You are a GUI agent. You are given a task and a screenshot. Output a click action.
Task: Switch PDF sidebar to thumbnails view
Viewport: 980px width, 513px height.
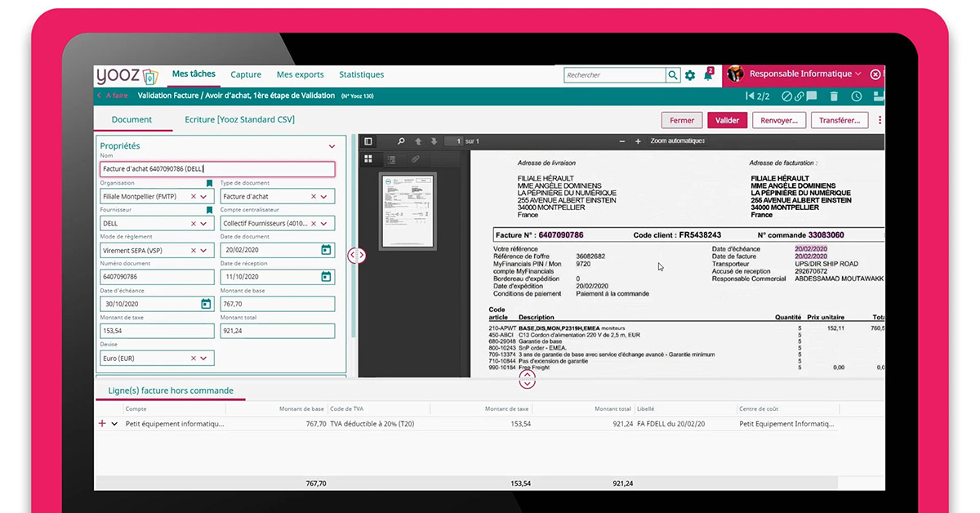(368, 158)
